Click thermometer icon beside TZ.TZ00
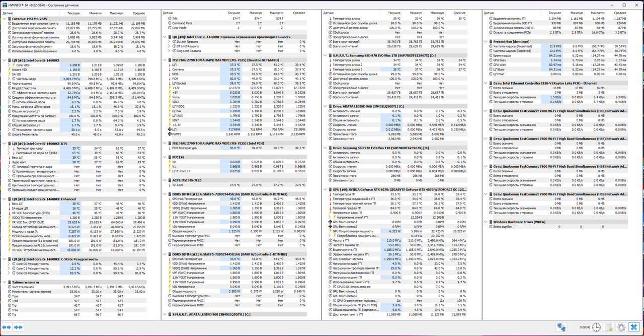The image size is (644, 336). (x=170, y=185)
